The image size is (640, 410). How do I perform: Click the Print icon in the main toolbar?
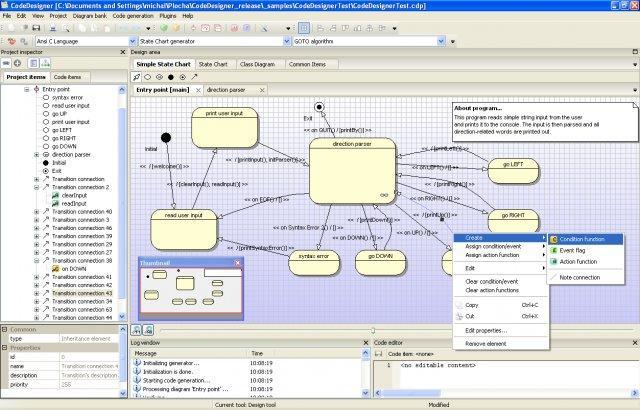[53, 28]
